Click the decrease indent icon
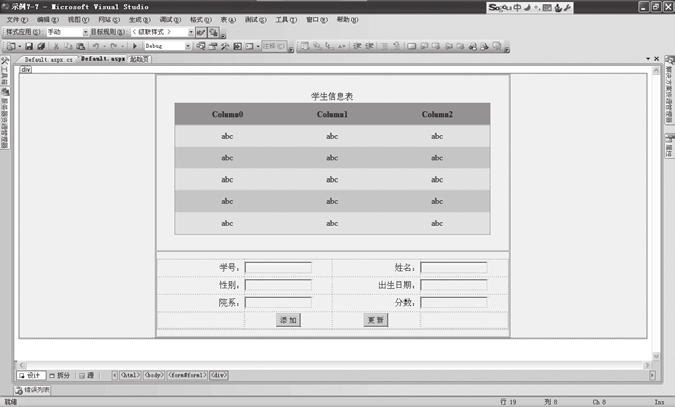 [x=357, y=46]
